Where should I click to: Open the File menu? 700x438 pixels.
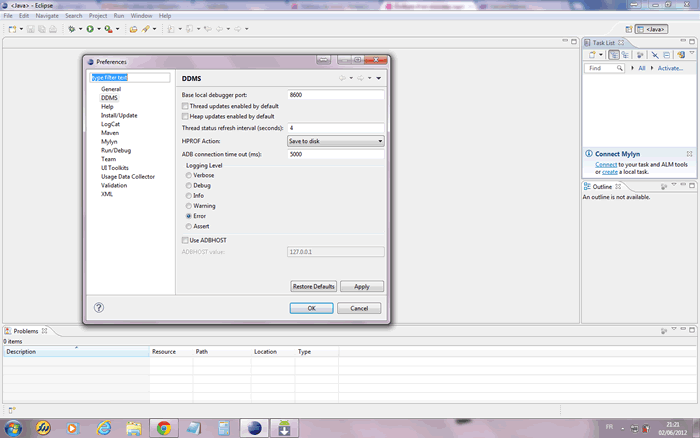point(8,16)
